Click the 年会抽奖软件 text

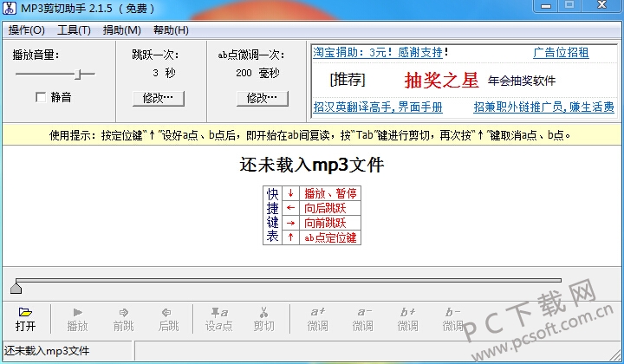coord(522,81)
